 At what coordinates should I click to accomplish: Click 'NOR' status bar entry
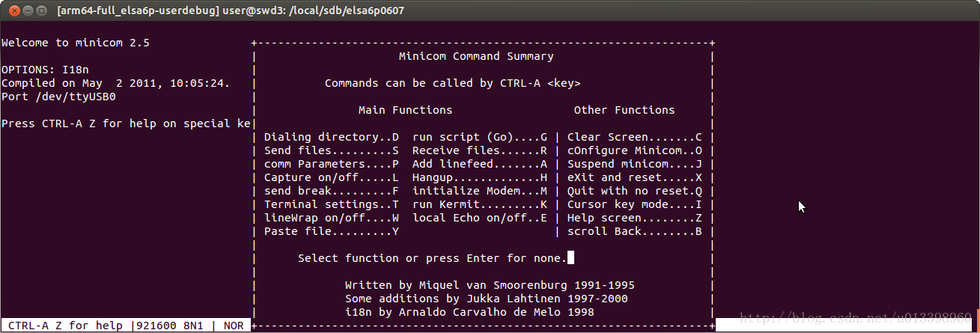234,326
